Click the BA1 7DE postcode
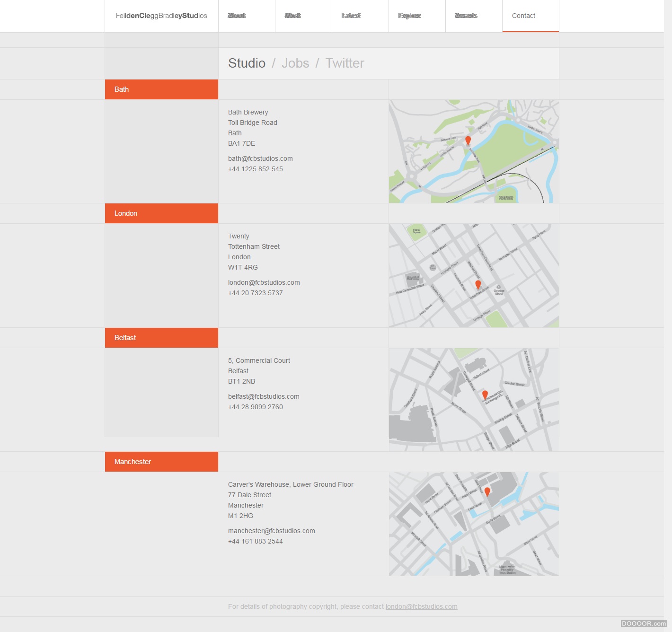Image resolution: width=672 pixels, height=632 pixels. tap(241, 143)
